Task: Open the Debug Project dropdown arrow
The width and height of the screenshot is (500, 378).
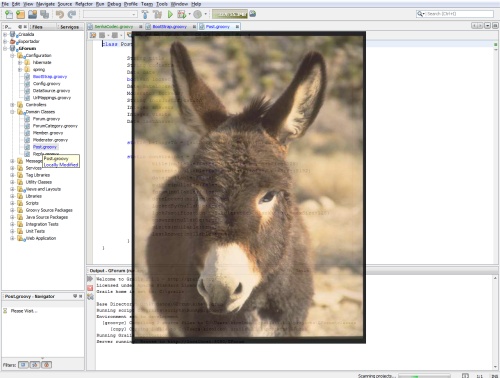Action: pos(189,14)
